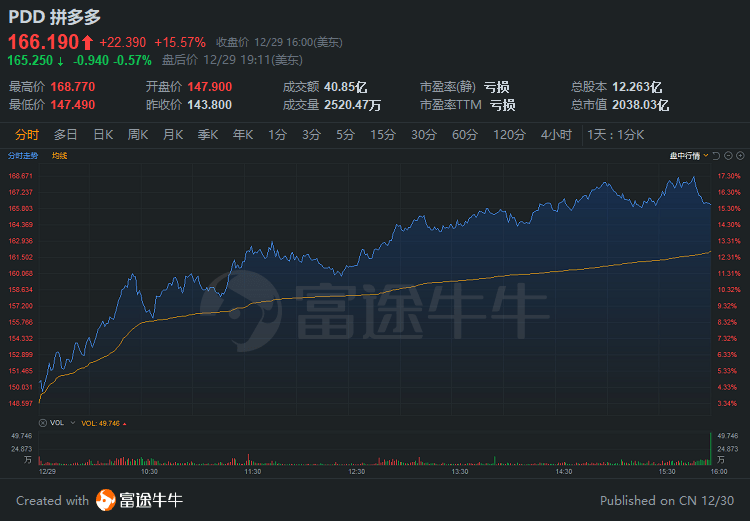Click the 168.671 price axis label
This screenshot has width=750, height=521.
pos(21,176)
